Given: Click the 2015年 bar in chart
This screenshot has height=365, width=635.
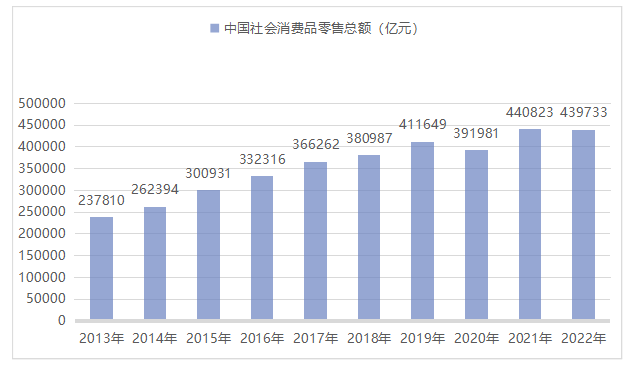Looking at the screenshot, I should pyautogui.click(x=208, y=255).
